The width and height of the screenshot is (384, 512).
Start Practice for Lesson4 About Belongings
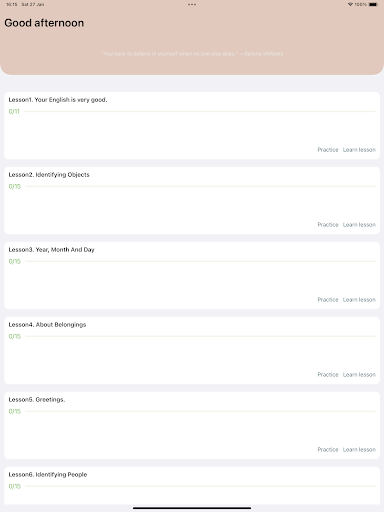[x=328, y=375]
